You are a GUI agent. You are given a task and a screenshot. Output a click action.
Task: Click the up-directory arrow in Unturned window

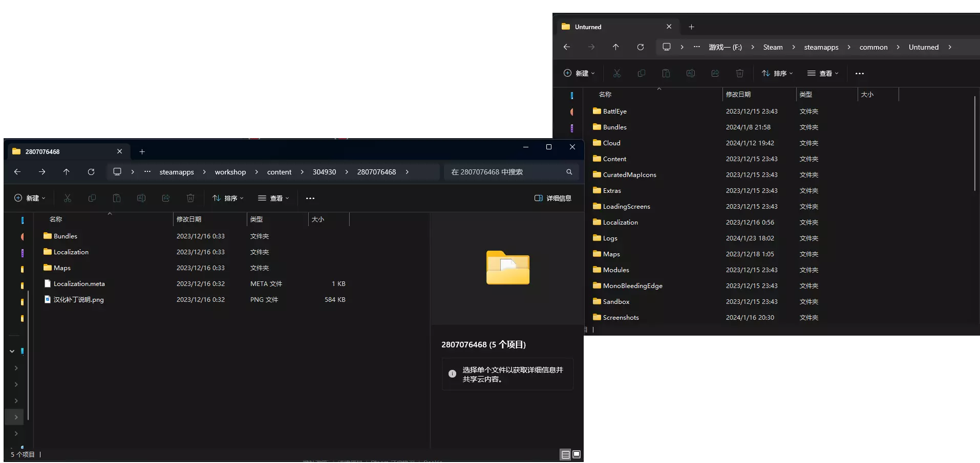[x=615, y=47]
